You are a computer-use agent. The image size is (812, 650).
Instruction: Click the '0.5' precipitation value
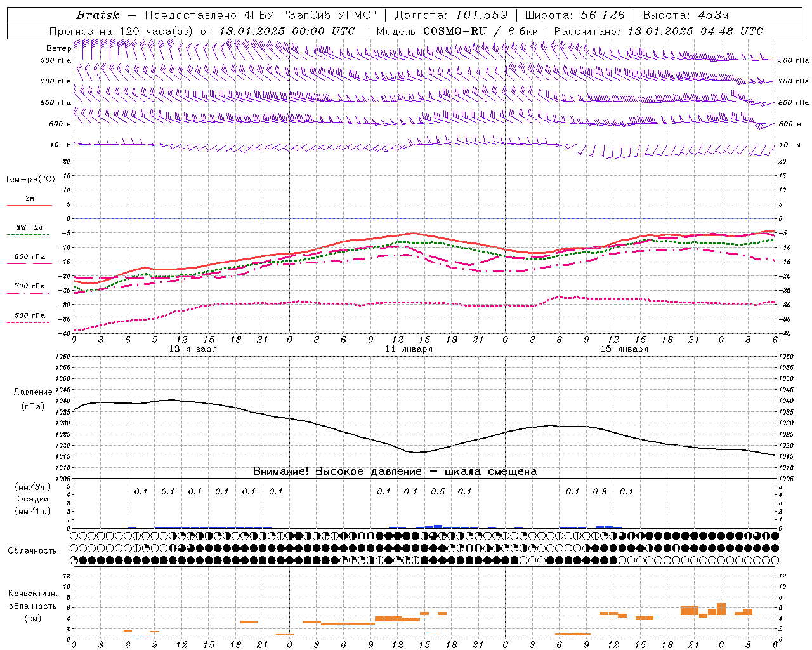[x=438, y=491]
